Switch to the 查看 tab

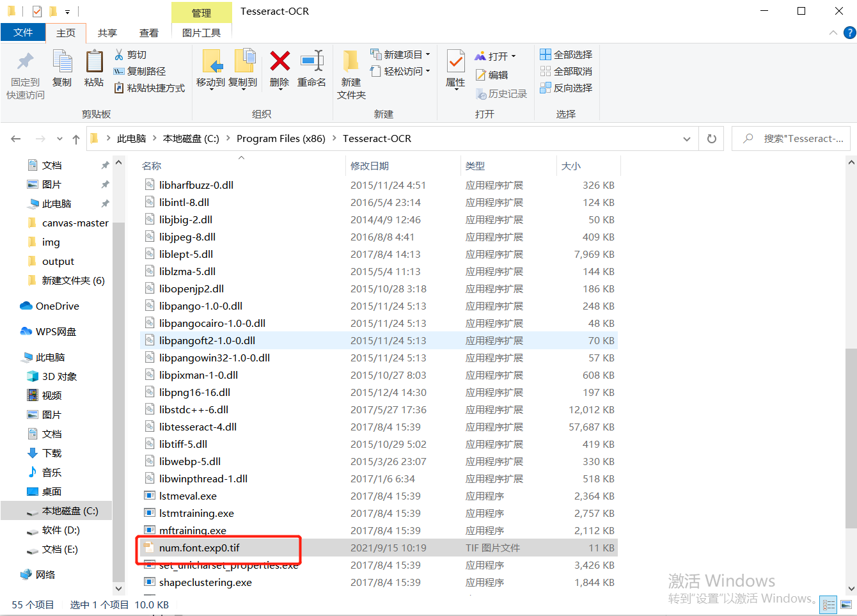[x=149, y=33]
